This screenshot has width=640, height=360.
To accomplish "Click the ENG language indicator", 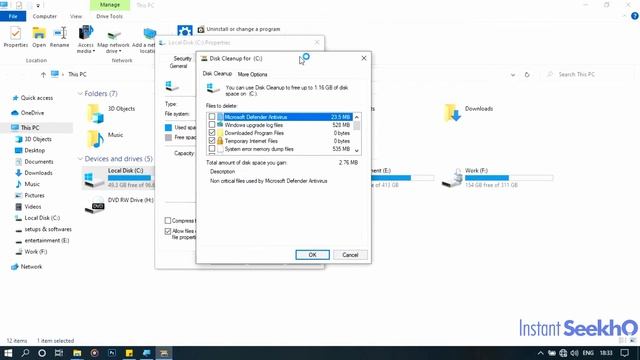I will point(588,353).
